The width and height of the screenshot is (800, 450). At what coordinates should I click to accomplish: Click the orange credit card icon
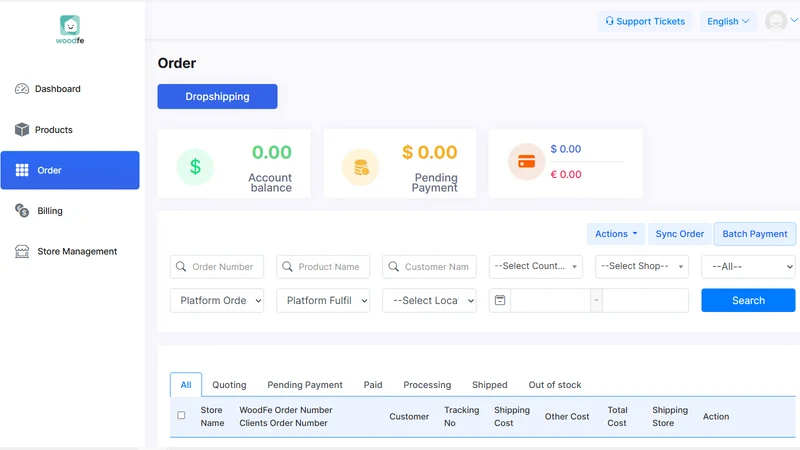pyautogui.click(x=527, y=162)
